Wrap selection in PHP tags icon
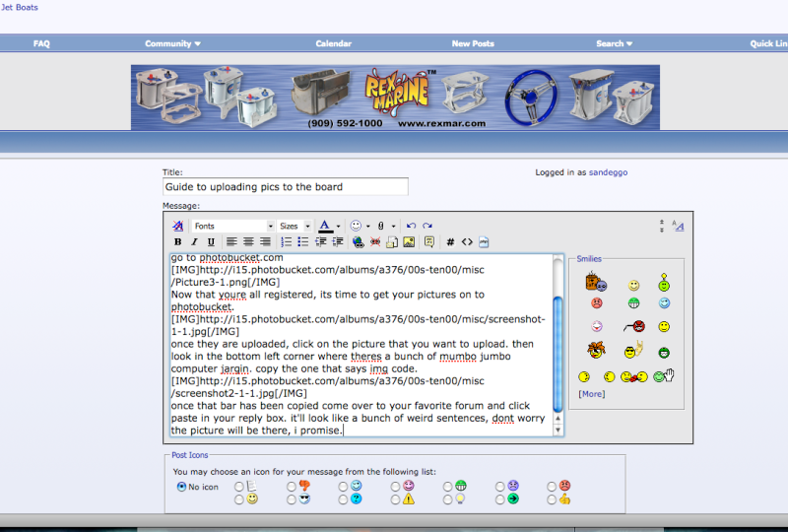The image size is (788, 532). point(484,242)
